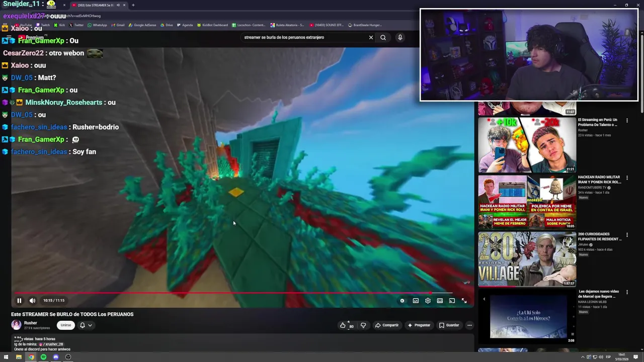Viewport: 644px width, 362px height.
Task: Click the YouTube search magnifier button
Action: (x=383, y=37)
